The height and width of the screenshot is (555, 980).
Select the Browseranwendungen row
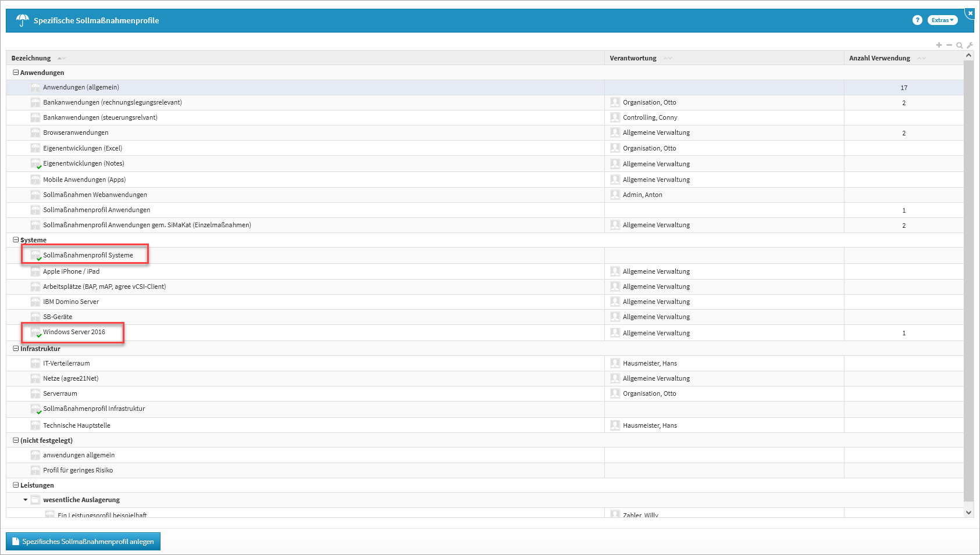76,133
